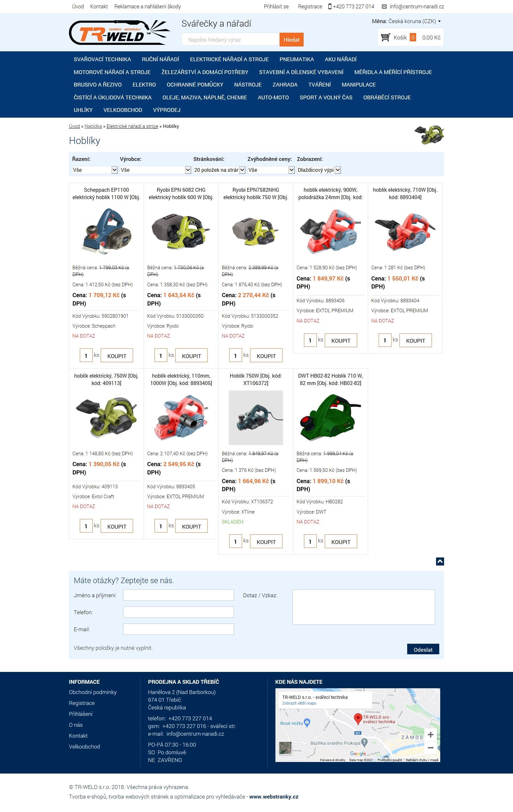This screenshot has height=812, width=513.
Task: Click the Dotaz / Vzkaz textarea
Action: click(x=364, y=607)
